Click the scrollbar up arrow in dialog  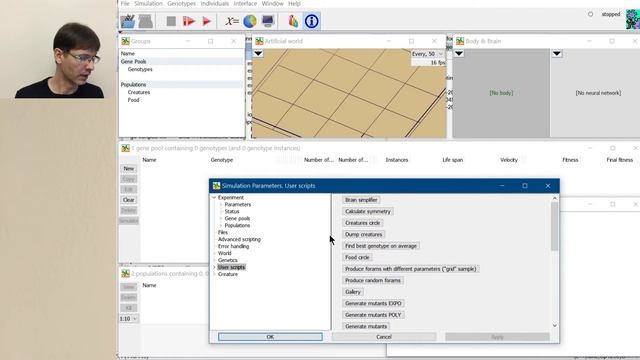[x=554, y=198]
